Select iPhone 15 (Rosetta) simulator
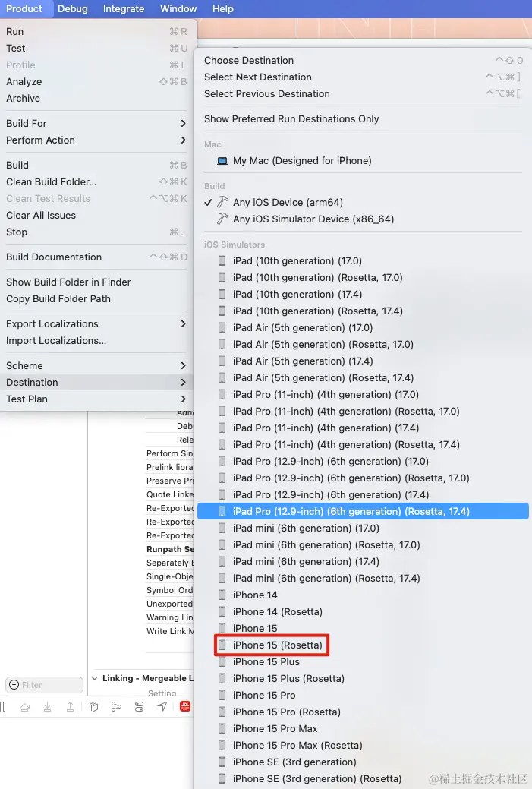Image resolution: width=532 pixels, height=789 pixels. pos(277,645)
